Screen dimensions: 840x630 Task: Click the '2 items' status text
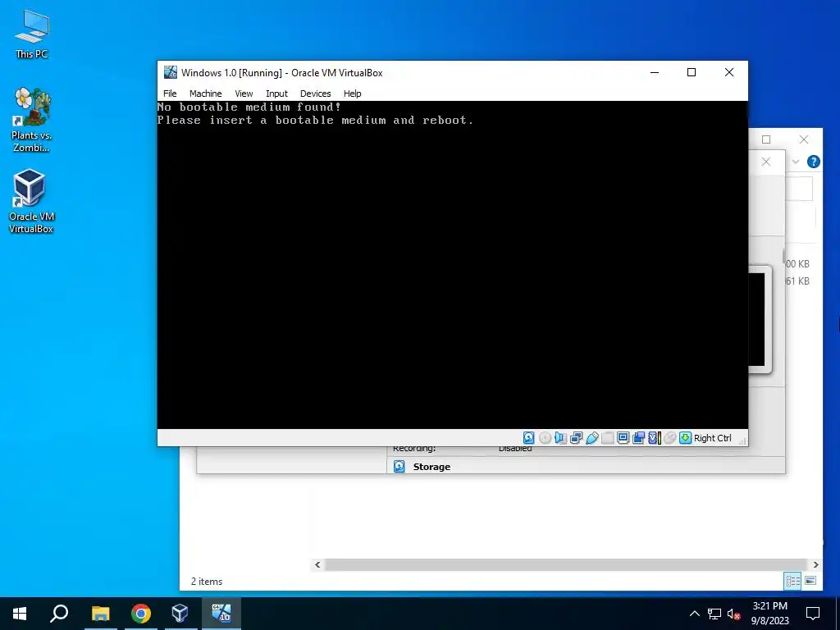pyautogui.click(x=206, y=582)
